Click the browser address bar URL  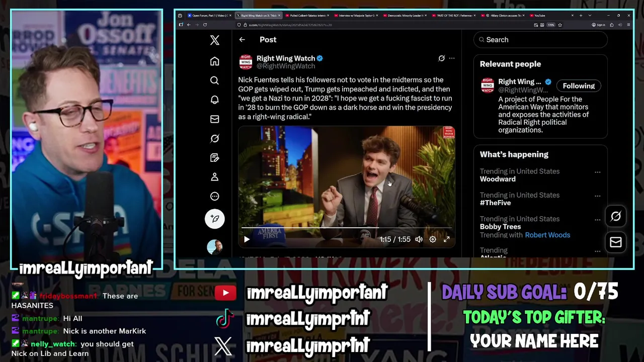pos(290,25)
